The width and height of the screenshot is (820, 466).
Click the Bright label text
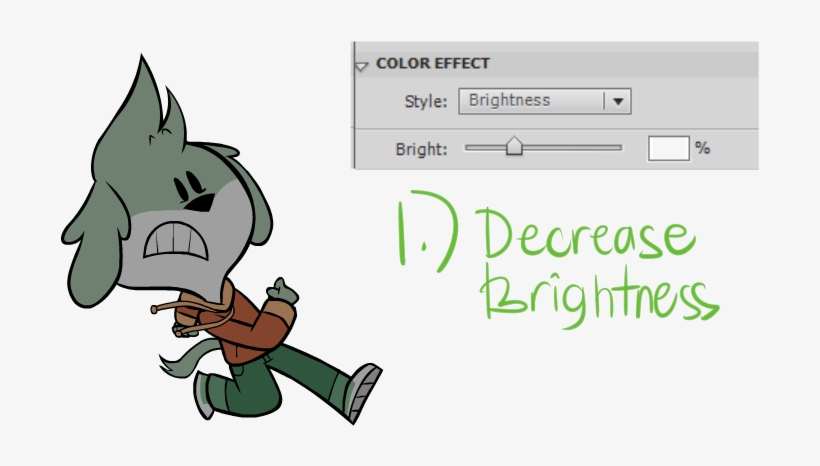pyautogui.click(x=421, y=148)
